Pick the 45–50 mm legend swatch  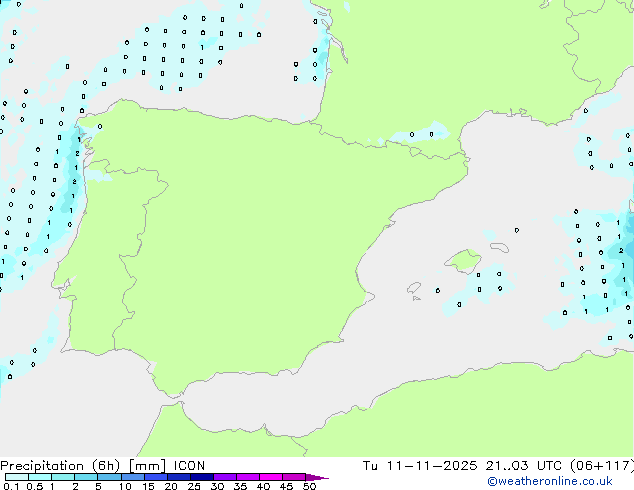(294, 477)
